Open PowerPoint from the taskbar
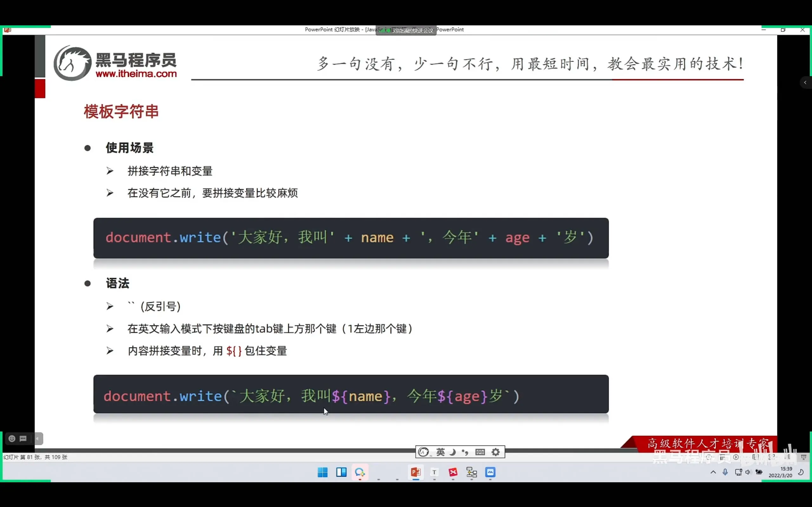This screenshot has height=507, width=812. tap(416, 472)
